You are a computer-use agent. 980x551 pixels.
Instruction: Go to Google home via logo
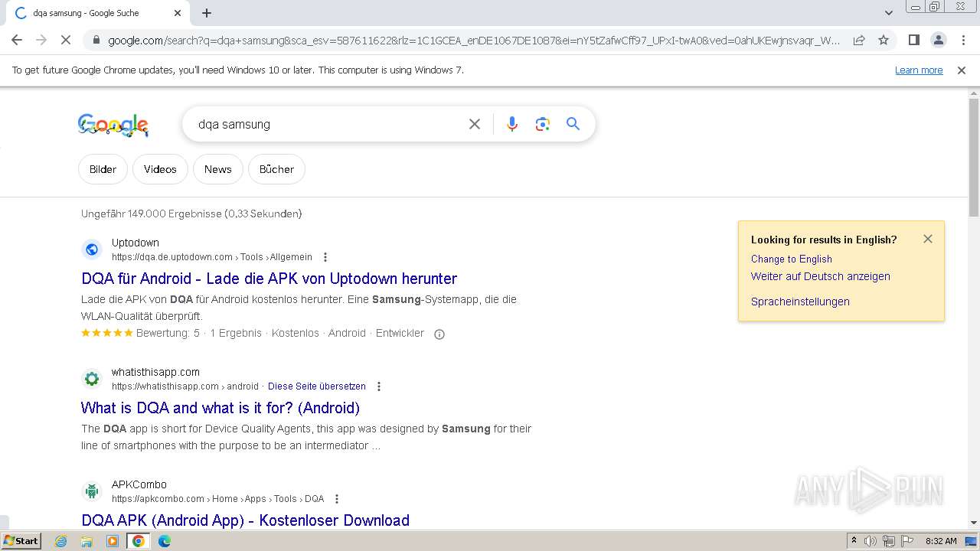point(113,125)
